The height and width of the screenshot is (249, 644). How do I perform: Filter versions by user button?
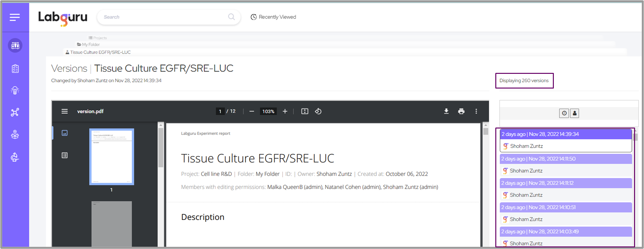(575, 113)
